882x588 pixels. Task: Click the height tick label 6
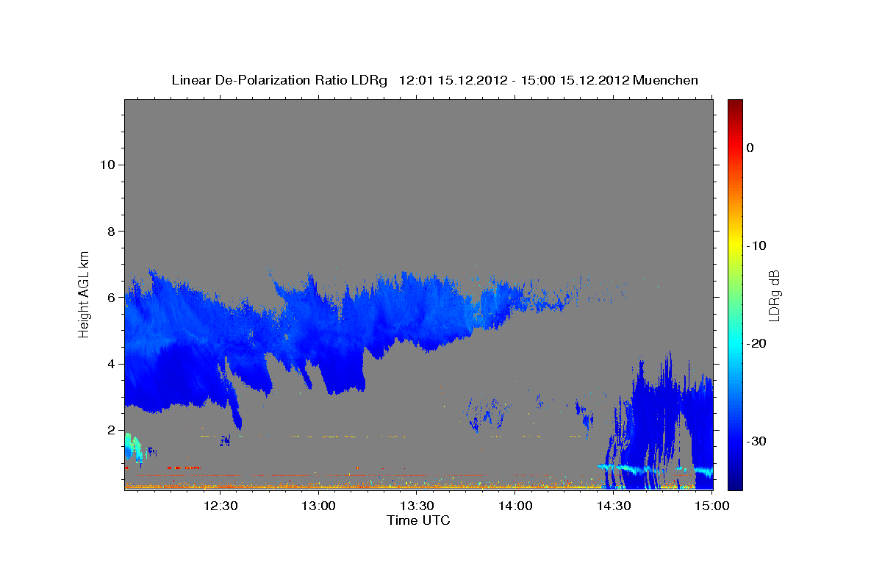tap(111, 298)
